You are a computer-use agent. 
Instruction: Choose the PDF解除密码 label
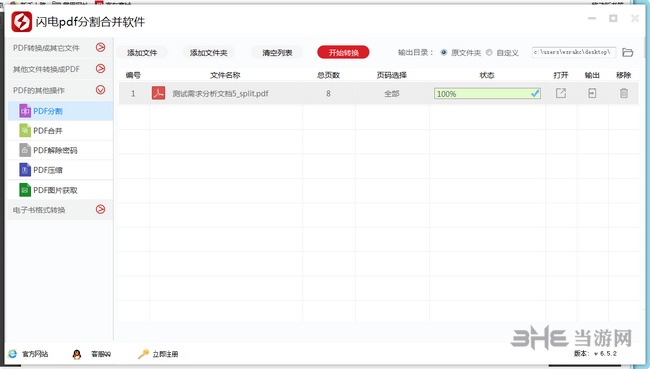[x=55, y=150]
